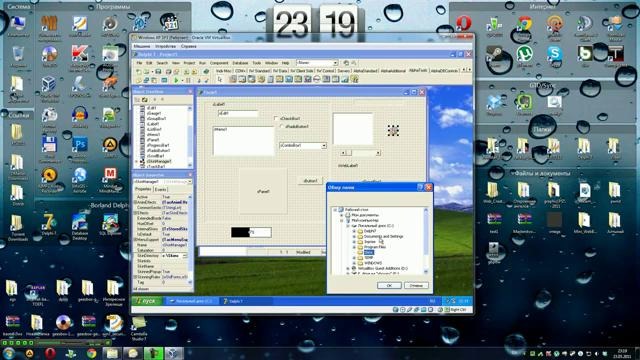Click the VirtualBox icon in host taskbar
Image resolution: width=640 pixels, height=360 pixels.
coord(173,353)
